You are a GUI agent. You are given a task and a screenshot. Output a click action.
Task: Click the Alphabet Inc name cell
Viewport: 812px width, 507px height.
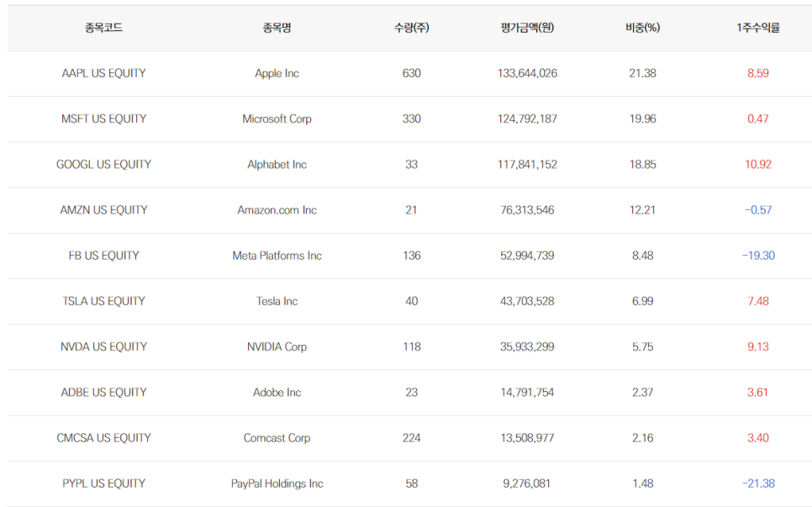pyautogui.click(x=277, y=164)
